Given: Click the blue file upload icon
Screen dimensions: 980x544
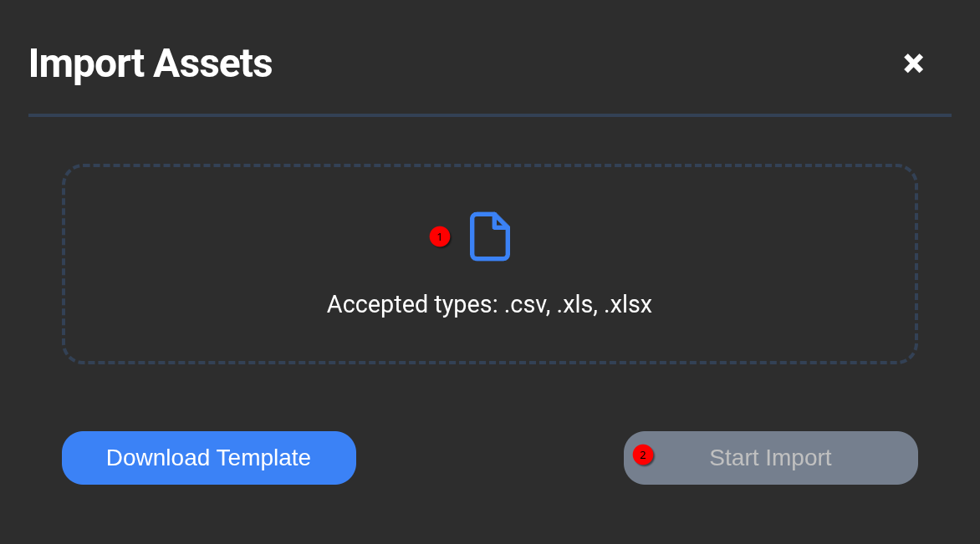Looking at the screenshot, I should (x=490, y=236).
